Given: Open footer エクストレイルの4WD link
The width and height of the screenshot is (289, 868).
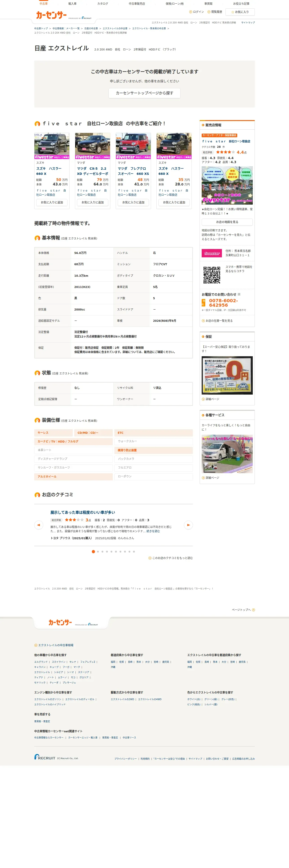Looking at the screenshot, I should [x=150, y=699].
